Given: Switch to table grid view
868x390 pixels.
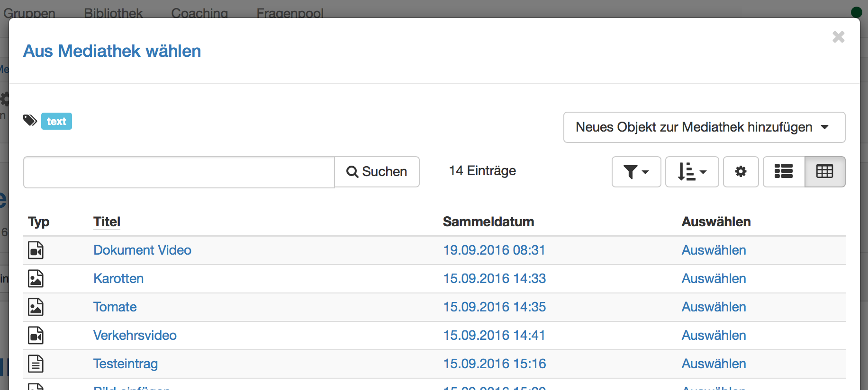Looking at the screenshot, I should click(824, 172).
